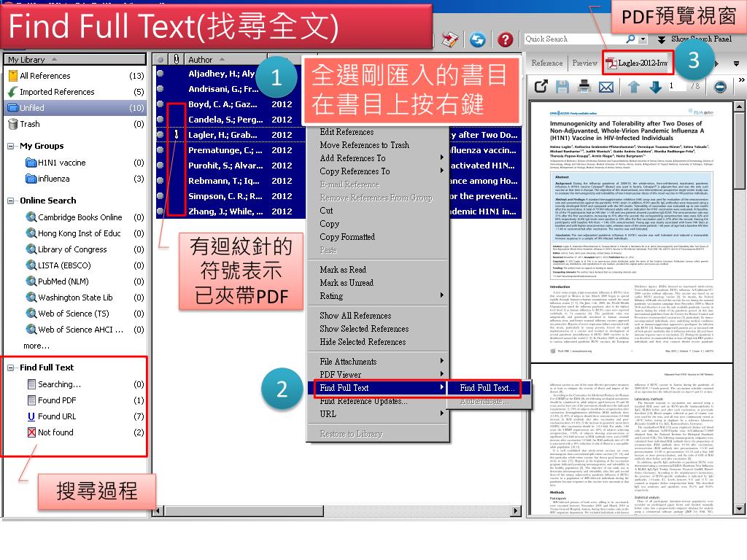
Task: Toggle read status dot for Aljadhey reference
Action: pyautogui.click(x=160, y=74)
